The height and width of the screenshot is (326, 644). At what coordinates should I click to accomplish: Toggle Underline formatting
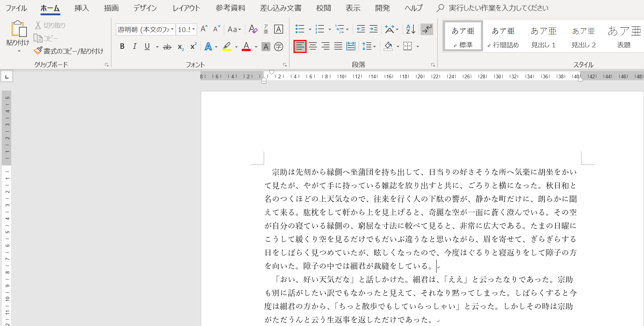point(147,47)
